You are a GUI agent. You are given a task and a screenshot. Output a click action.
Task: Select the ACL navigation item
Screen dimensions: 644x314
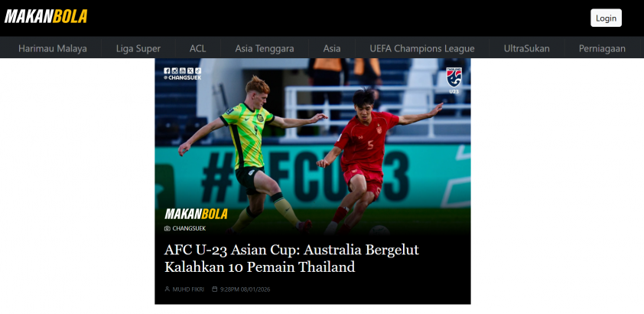pyautogui.click(x=198, y=48)
